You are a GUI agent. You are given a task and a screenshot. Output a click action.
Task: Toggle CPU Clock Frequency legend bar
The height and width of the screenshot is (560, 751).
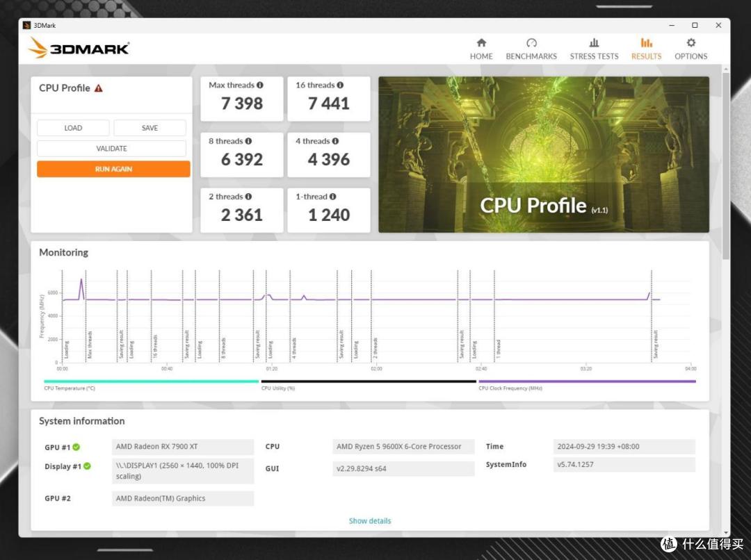coord(587,381)
